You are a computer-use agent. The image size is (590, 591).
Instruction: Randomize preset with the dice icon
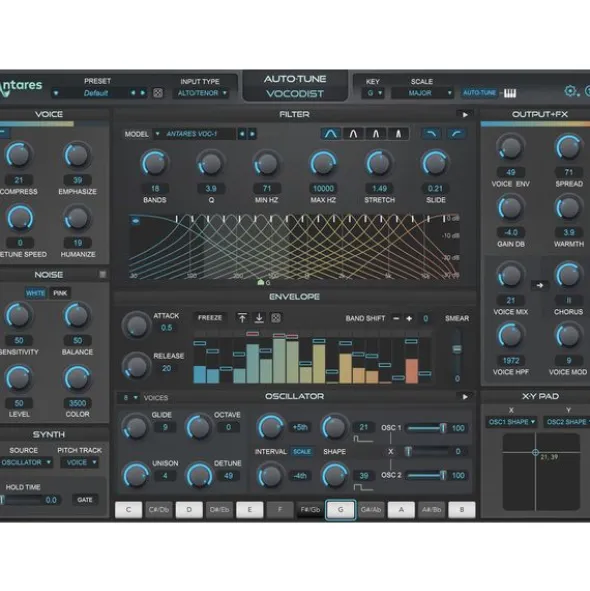[158, 93]
